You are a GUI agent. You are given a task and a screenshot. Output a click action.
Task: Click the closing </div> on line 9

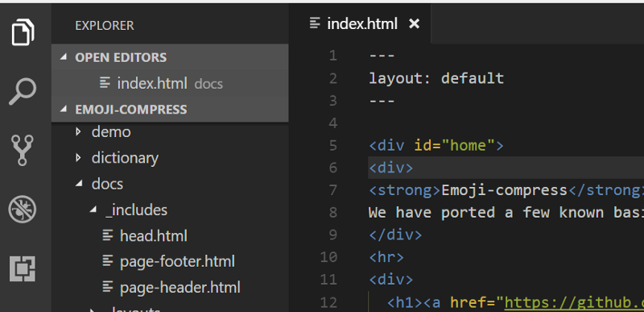point(395,235)
